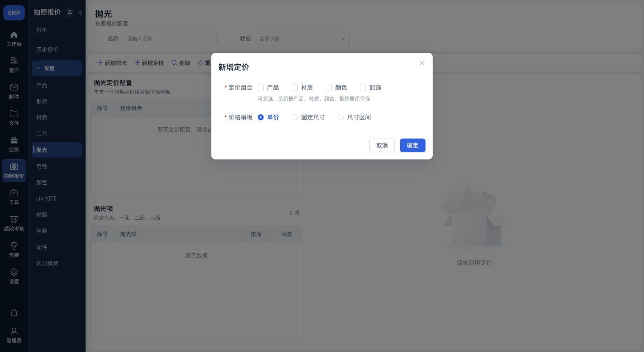Image resolution: width=644 pixels, height=352 pixels.
Task: Open the 文件 folder icon
Action: 14,114
